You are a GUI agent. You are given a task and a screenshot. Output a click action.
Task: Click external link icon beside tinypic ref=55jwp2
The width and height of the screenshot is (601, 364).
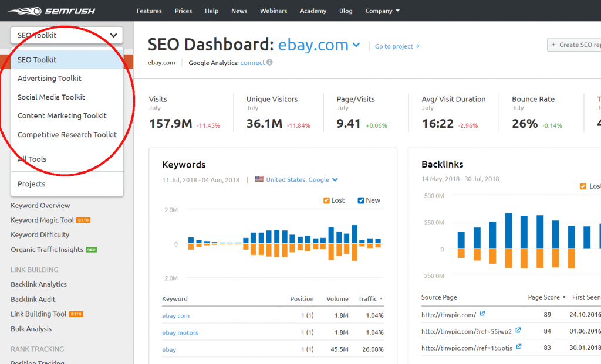tap(519, 331)
